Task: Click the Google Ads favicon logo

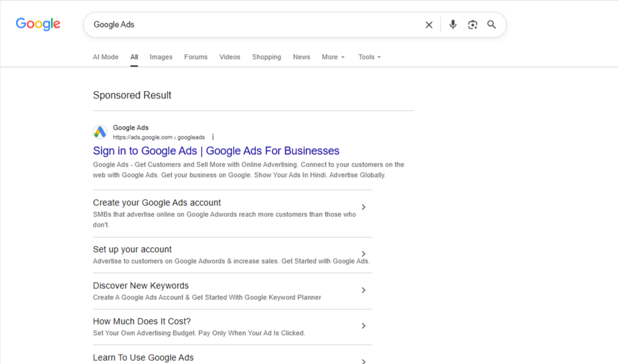Action: click(x=100, y=132)
